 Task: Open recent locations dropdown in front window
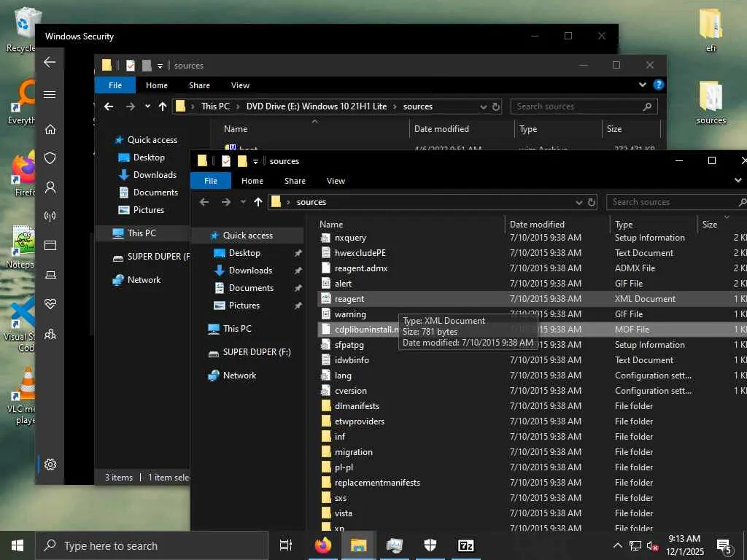click(243, 202)
